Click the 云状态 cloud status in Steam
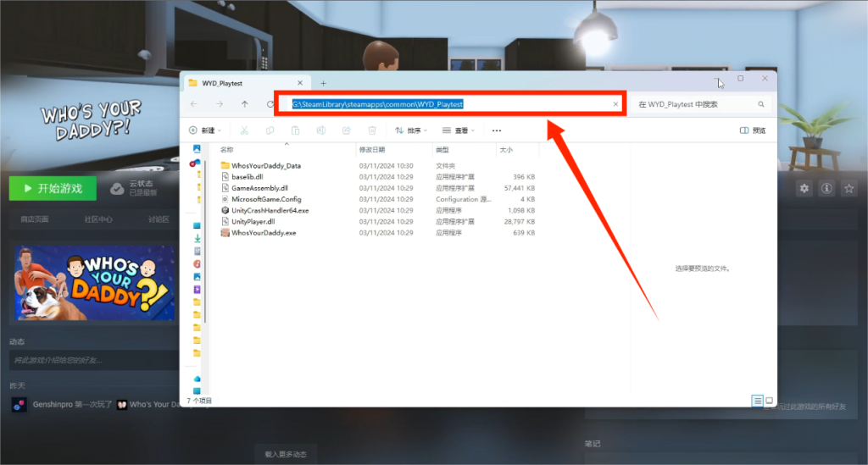Viewport: 868px width, 465px height. click(x=133, y=188)
